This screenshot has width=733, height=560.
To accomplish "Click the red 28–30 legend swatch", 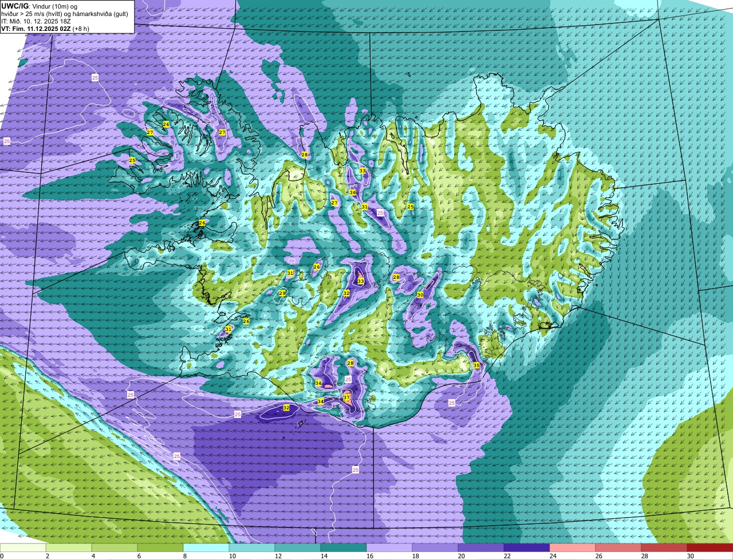I will point(664,547).
